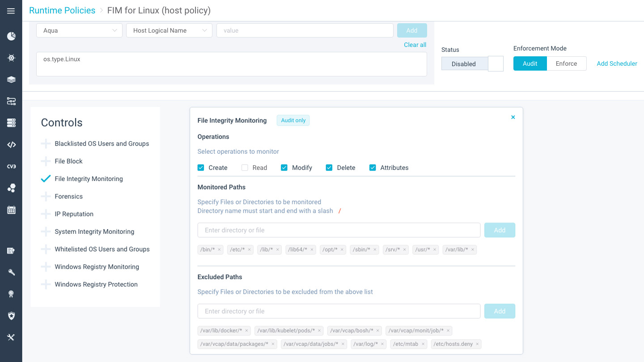
Task: Remove the /etc/mtab excluded path tag
Action: [x=423, y=344]
